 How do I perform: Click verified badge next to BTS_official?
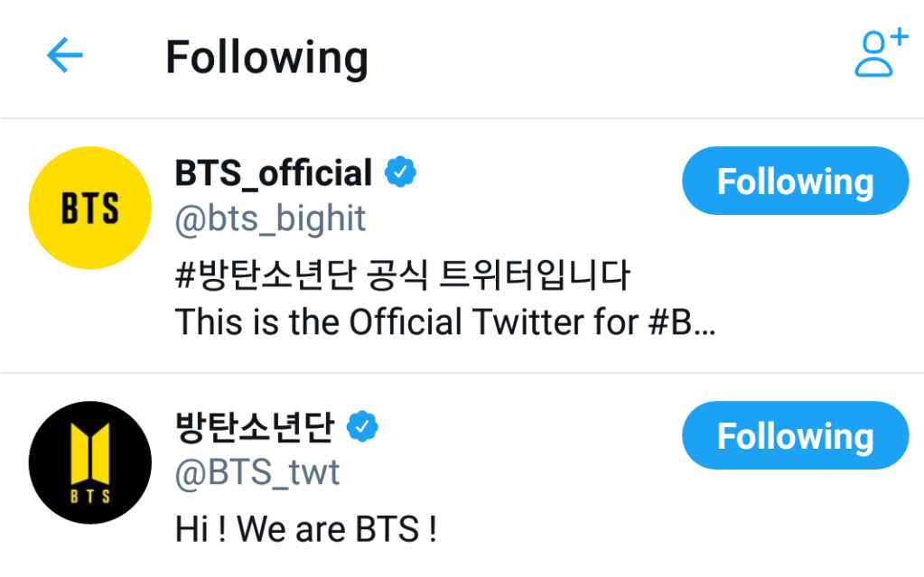(x=400, y=172)
